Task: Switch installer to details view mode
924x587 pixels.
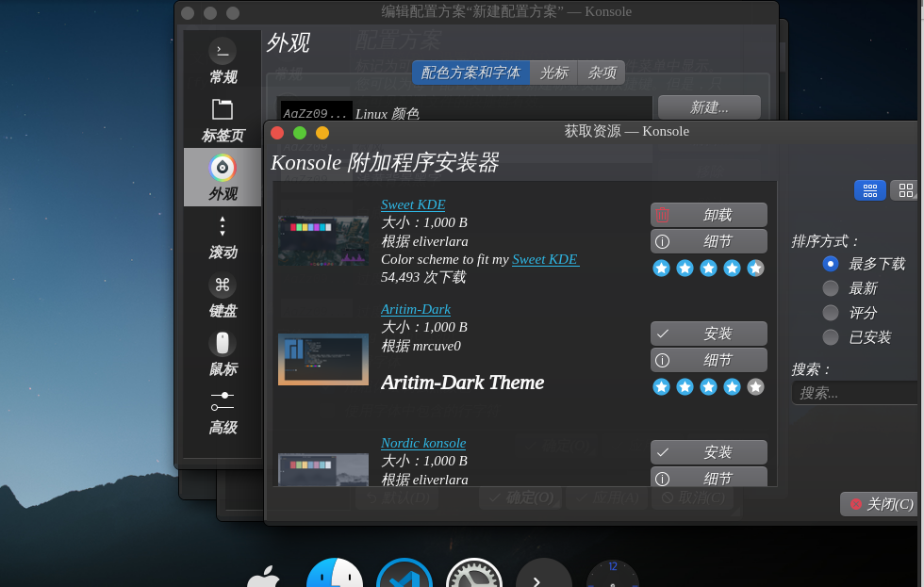Action: [x=869, y=190]
